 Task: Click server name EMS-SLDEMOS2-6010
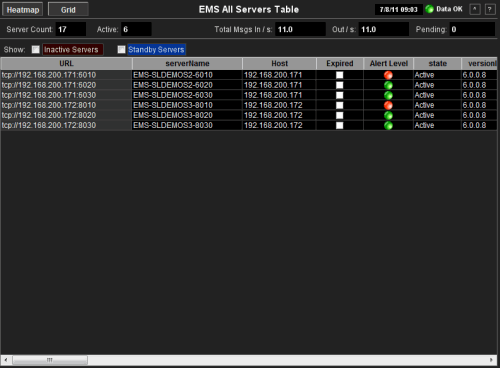pyautogui.click(x=187, y=75)
